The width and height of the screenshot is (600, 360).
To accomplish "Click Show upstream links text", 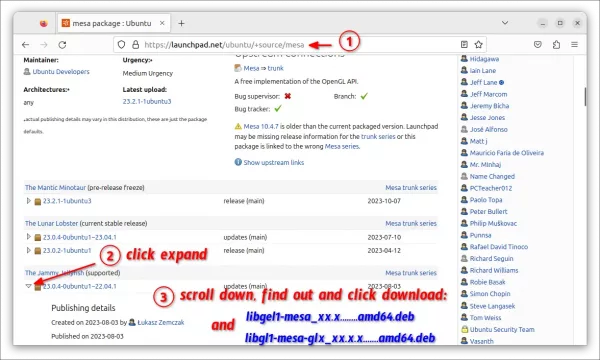I will (x=274, y=163).
